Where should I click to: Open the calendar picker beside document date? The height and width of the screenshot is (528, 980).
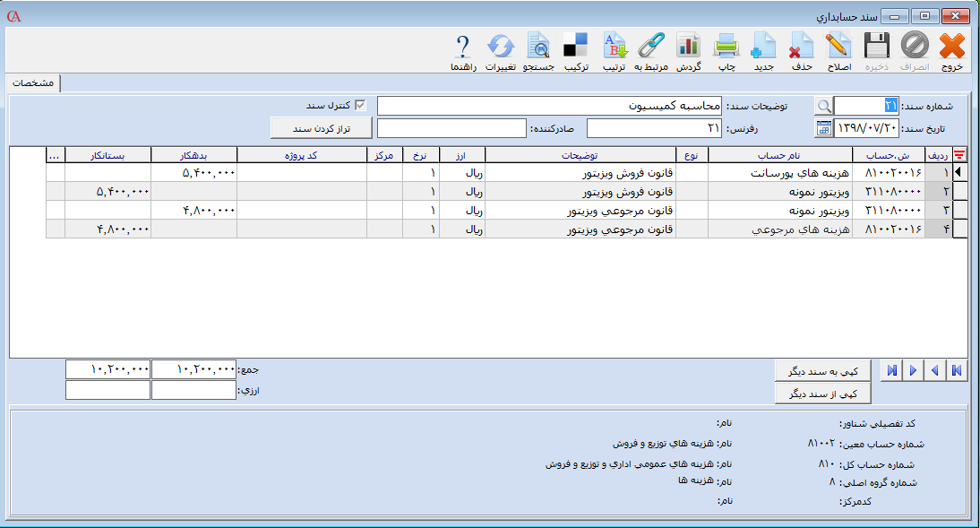[823, 128]
